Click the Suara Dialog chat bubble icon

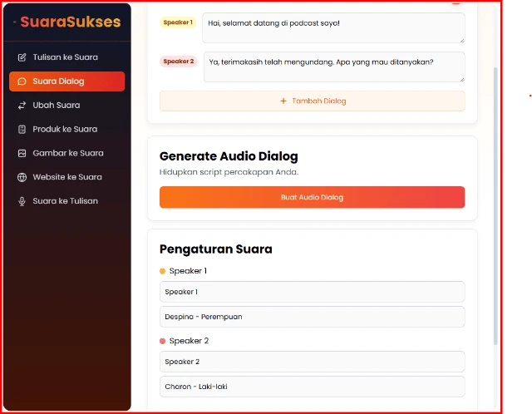pos(22,81)
